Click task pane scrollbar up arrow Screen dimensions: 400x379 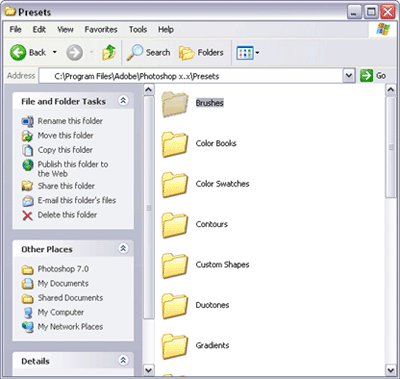pos(149,90)
